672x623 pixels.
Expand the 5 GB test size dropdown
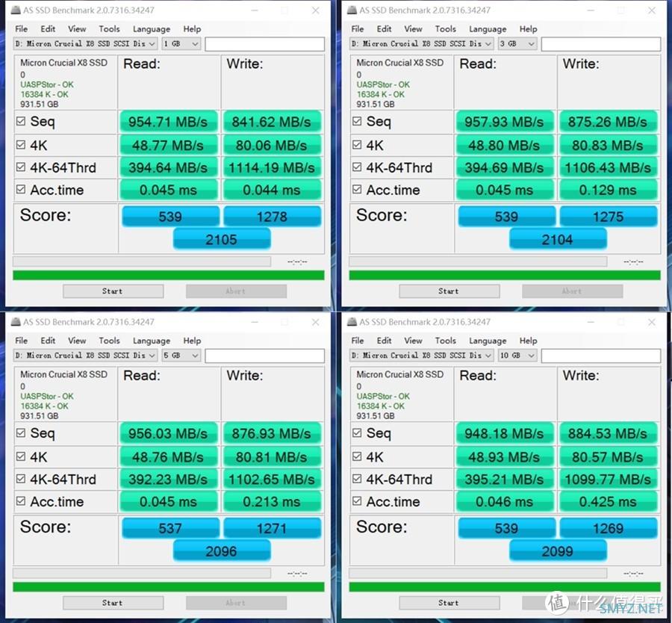[181, 356]
